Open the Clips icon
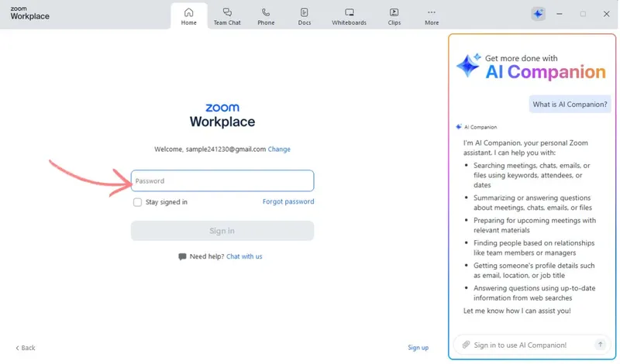 (x=394, y=13)
